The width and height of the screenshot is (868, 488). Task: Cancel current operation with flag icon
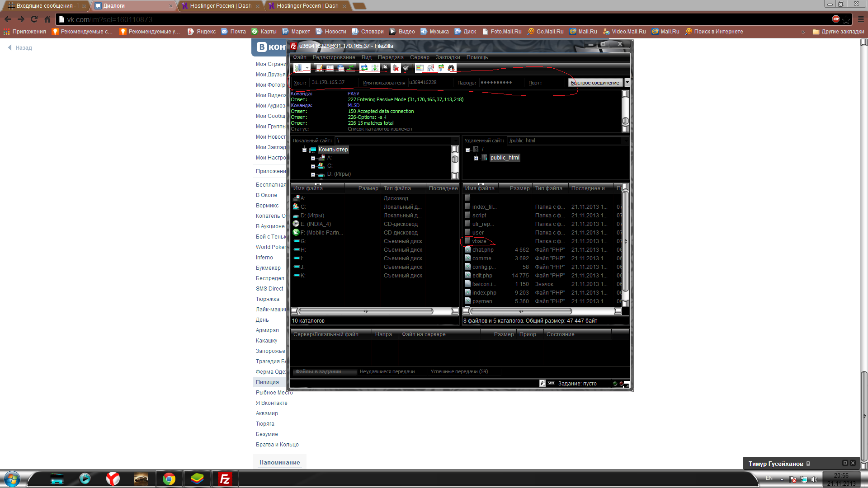click(x=385, y=68)
